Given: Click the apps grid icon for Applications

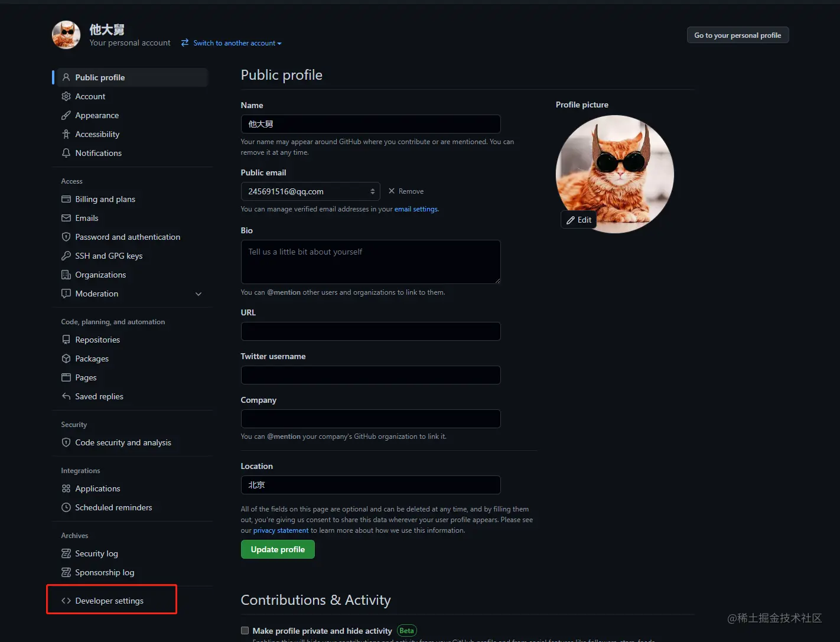Looking at the screenshot, I should pyautogui.click(x=66, y=488).
